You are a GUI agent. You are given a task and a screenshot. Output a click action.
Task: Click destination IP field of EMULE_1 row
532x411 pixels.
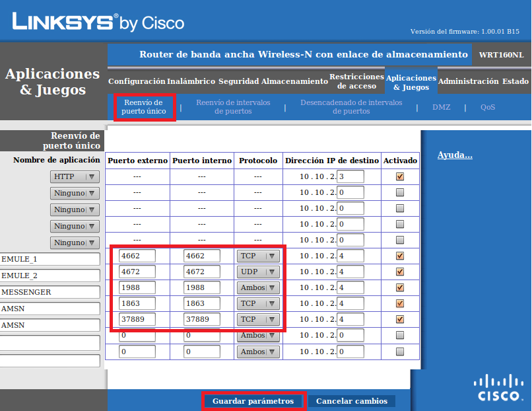[x=350, y=256]
